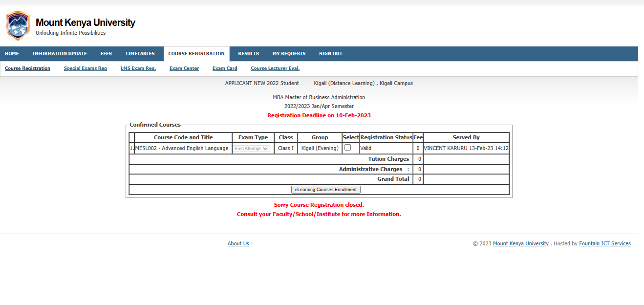Go to the HOME menu
Screen dimensions: 644x305
tap(12, 54)
